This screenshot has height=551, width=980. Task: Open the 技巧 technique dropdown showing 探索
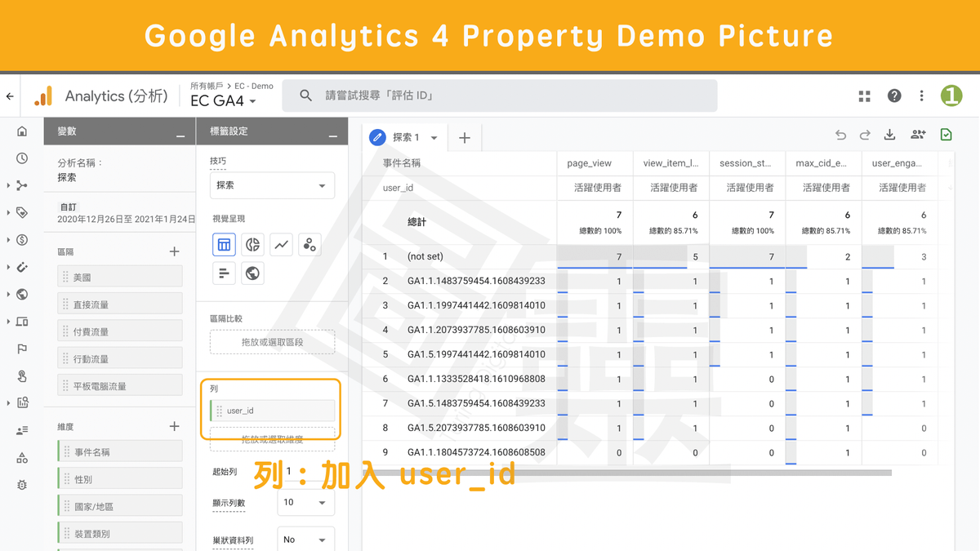[272, 185]
